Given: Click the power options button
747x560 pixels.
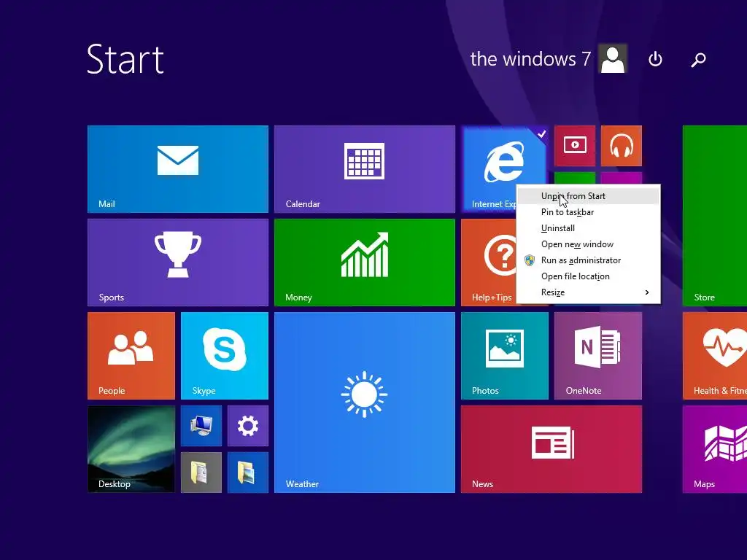Looking at the screenshot, I should pos(656,59).
